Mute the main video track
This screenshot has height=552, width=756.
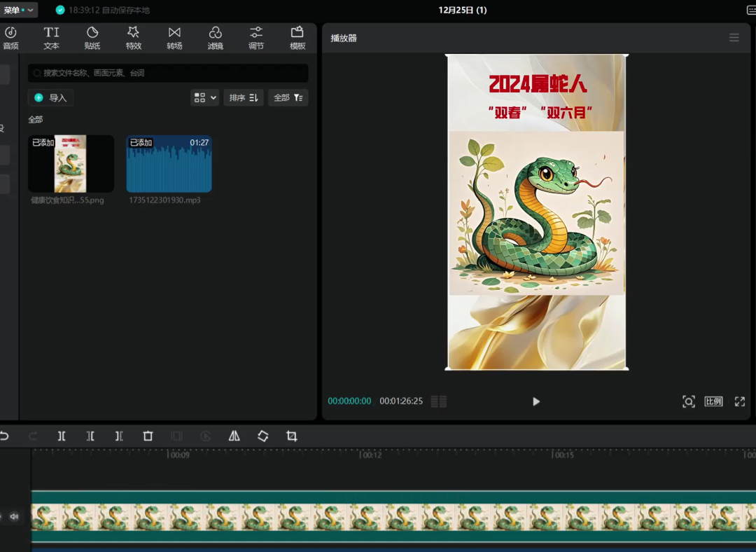[x=14, y=517]
